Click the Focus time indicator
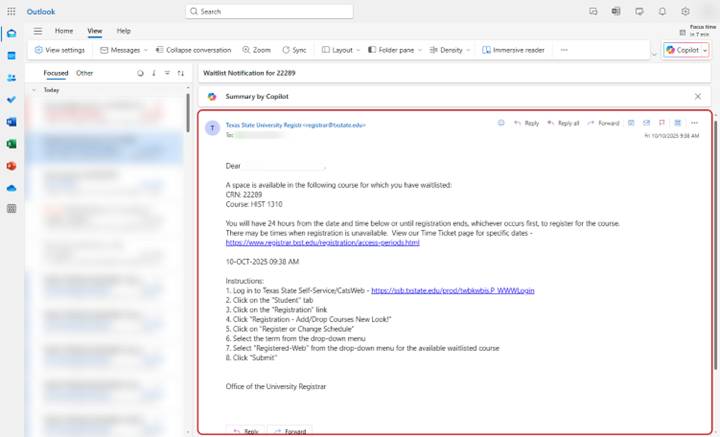This screenshot has height=437, width=720. click(698, 31)
